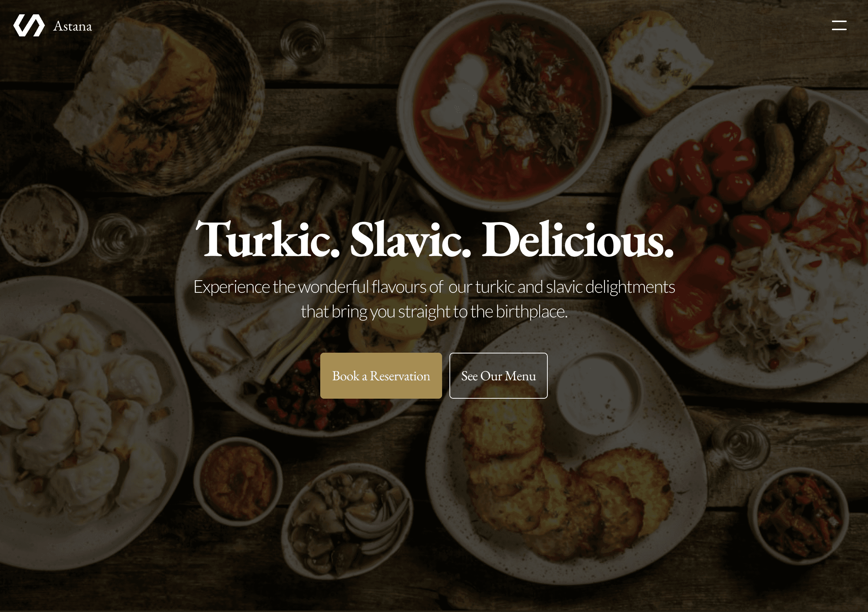Click the red borscht soup bowl
Viewport: 868px width, 612px height.
(504, 105)
